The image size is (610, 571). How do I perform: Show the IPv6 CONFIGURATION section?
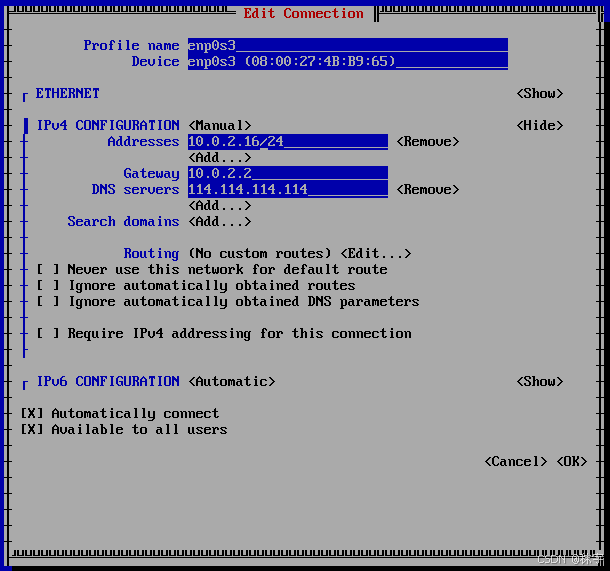540,382
